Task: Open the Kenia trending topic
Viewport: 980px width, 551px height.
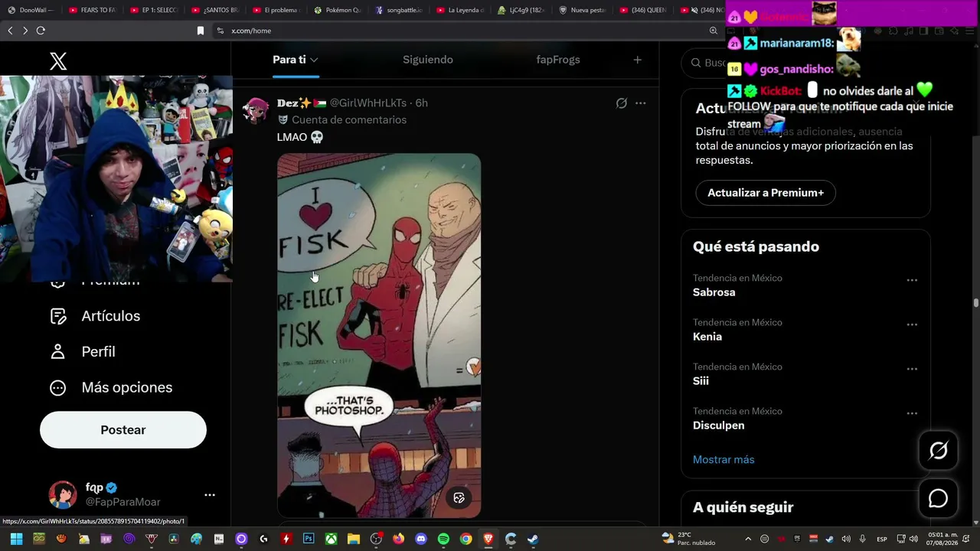Action: click(x=707, y=337)
